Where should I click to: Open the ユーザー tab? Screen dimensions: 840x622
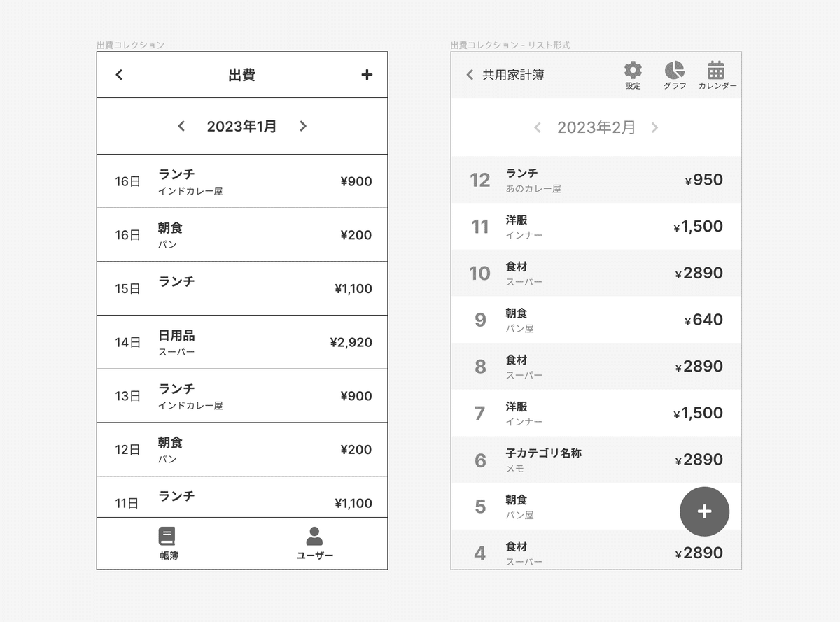(314, 544)
